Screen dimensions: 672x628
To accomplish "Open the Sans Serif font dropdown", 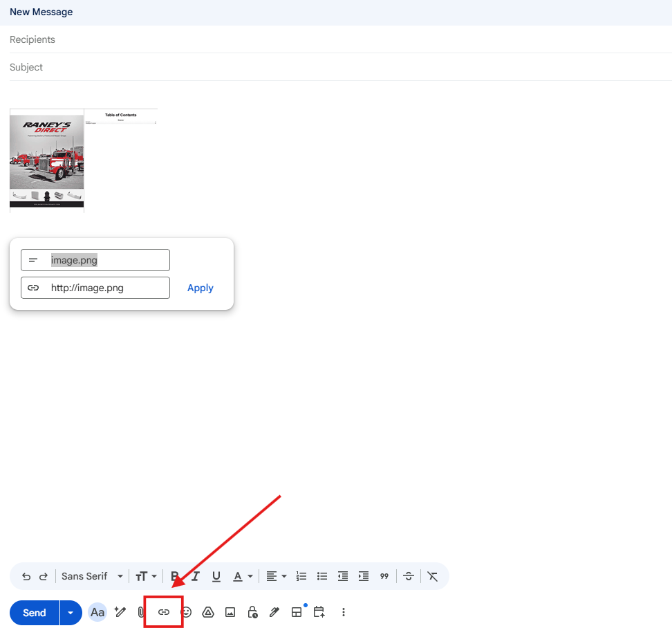I will pyautogui.click(x=92, y=576).
